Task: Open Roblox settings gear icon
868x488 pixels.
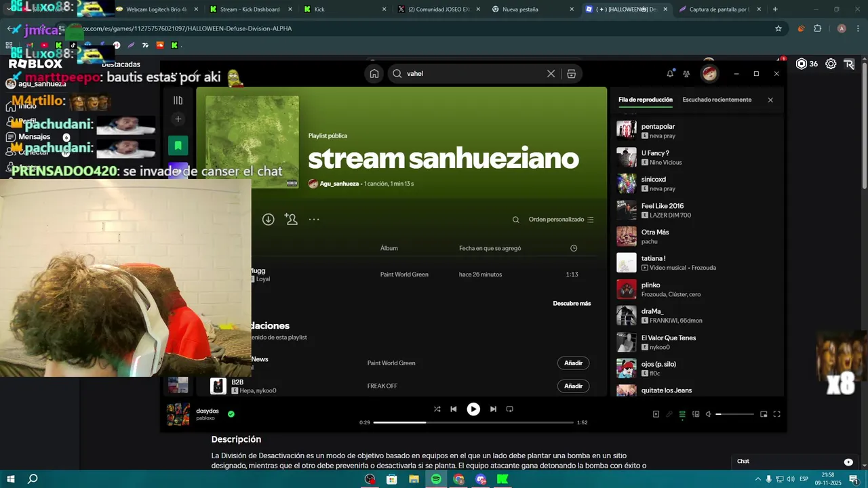Action: (831, 64)
